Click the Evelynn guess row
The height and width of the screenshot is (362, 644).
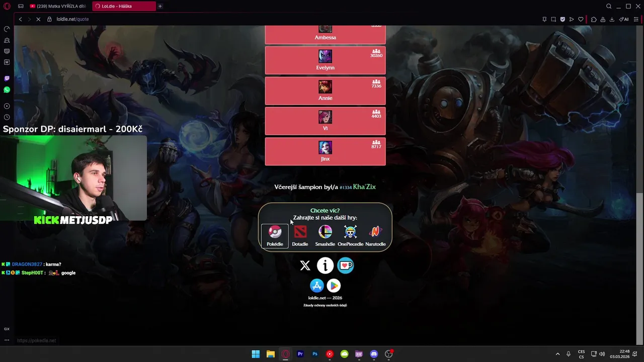(x=325, y=60)
